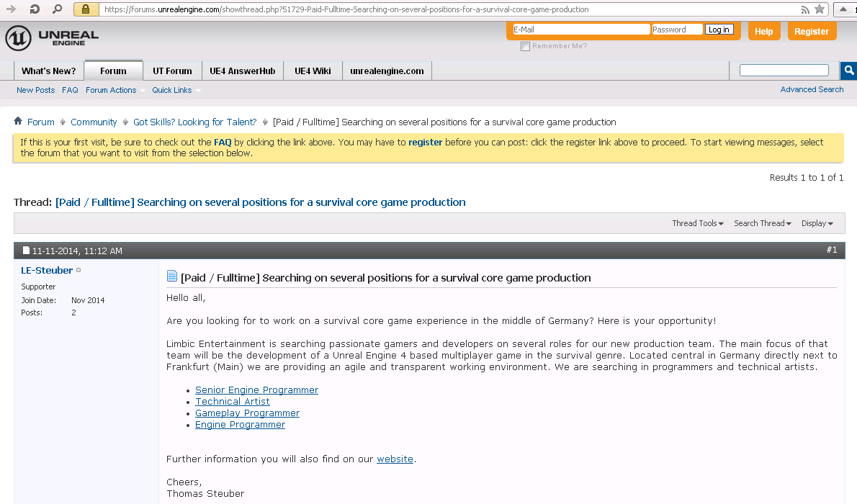Bookmark the page with the star icon
This screenshot has width=857, height=504.
click(820, 9)
